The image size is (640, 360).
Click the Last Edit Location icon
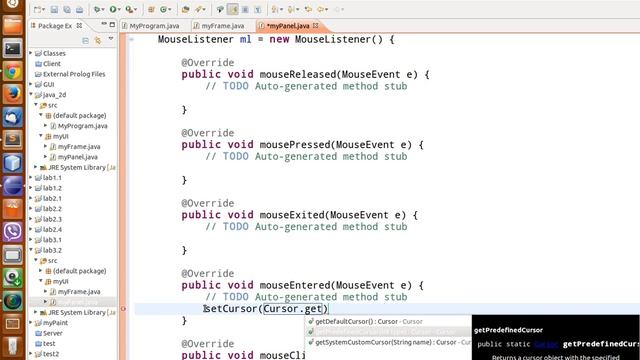(x=308, y=9)
